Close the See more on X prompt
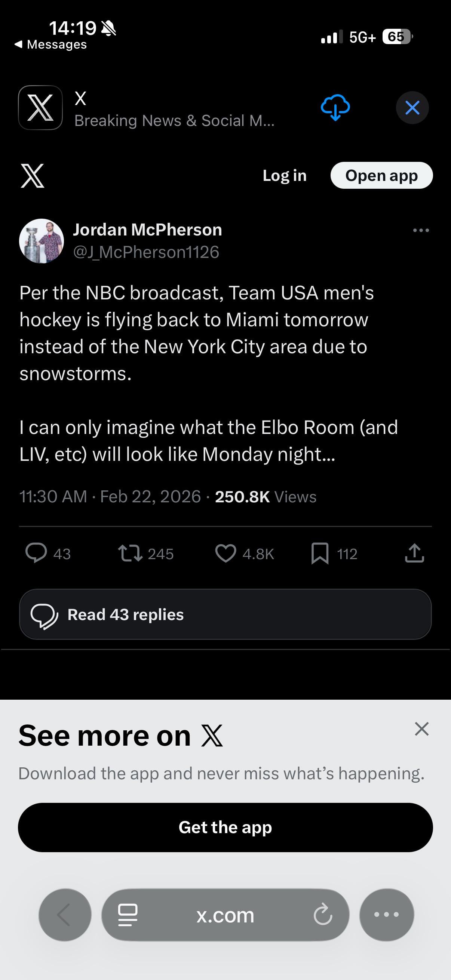Screen dimensions: 451x980 (x=421, y=729)
